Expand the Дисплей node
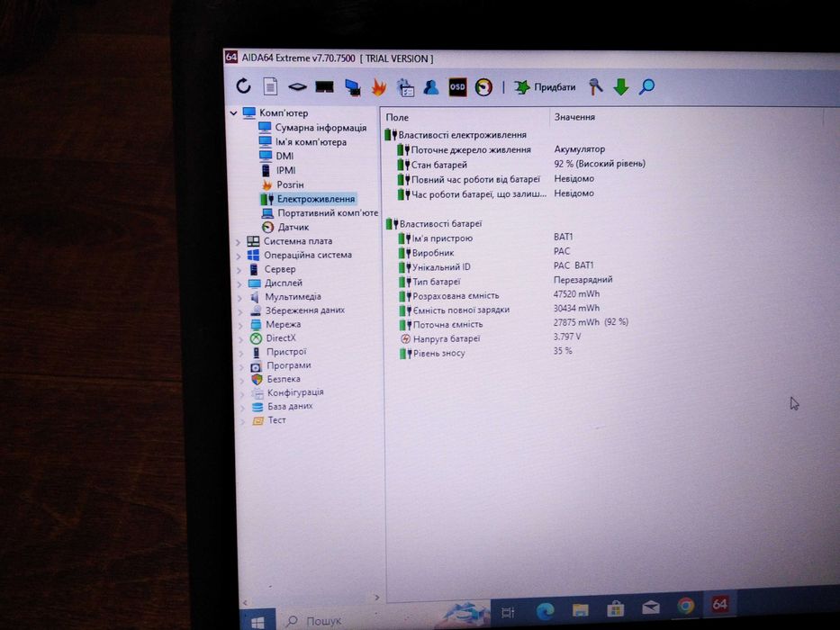Image resolution: width=840 pixels, height=630 pixels. 239,283
